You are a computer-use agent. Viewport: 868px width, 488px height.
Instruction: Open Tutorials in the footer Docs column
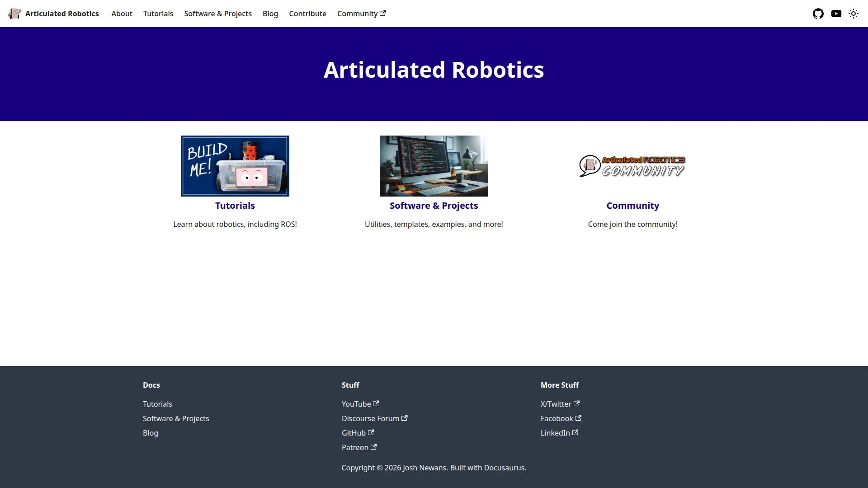click(x=157, y=404)
